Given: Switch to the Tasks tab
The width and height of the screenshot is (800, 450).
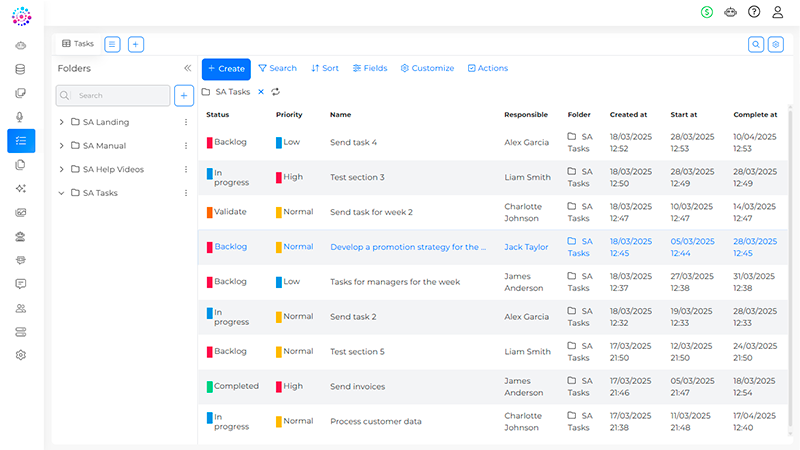Looking at the screenshot, I should (78, 44).
